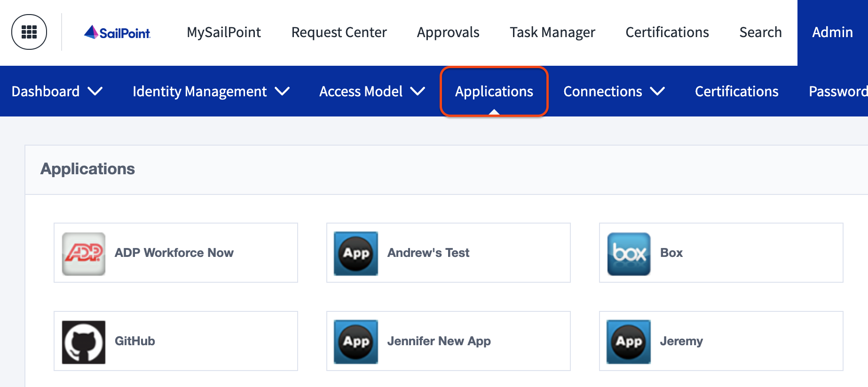868x387 pixels.
Task: Expand the Access Model dropdown
Action: 371,91
